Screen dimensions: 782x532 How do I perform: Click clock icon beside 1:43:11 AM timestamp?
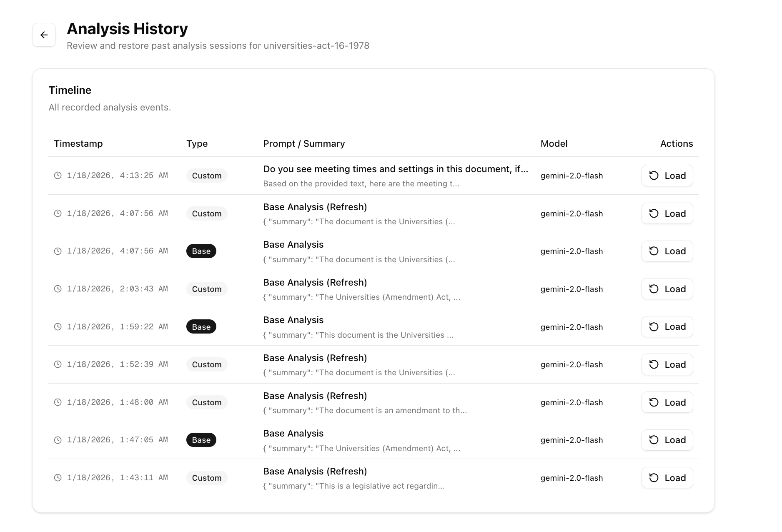(x=58, y=478)
